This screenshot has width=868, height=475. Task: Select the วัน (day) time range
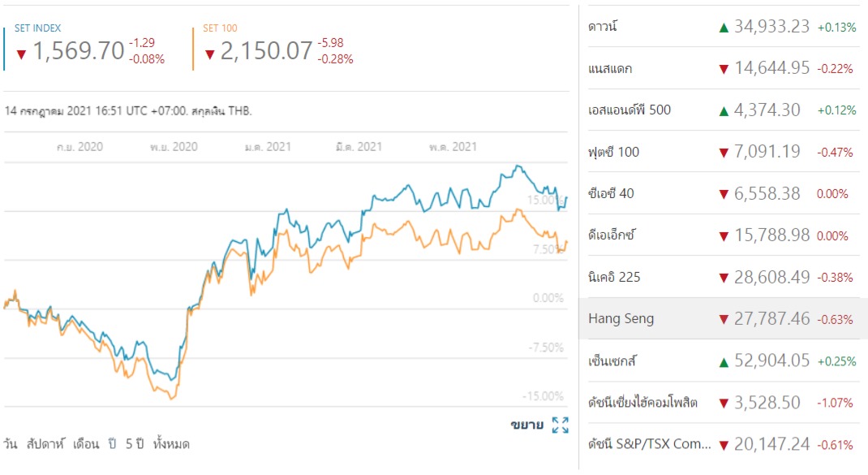(11, 444)
